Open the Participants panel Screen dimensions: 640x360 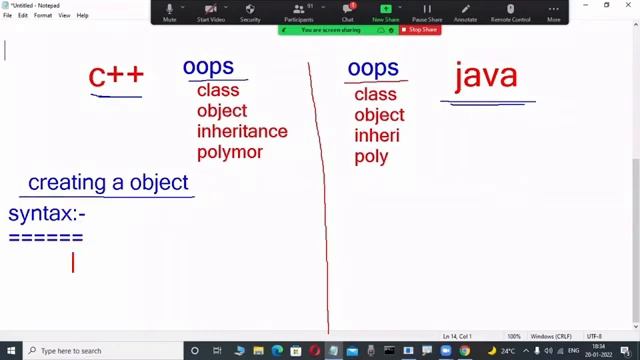299,12
